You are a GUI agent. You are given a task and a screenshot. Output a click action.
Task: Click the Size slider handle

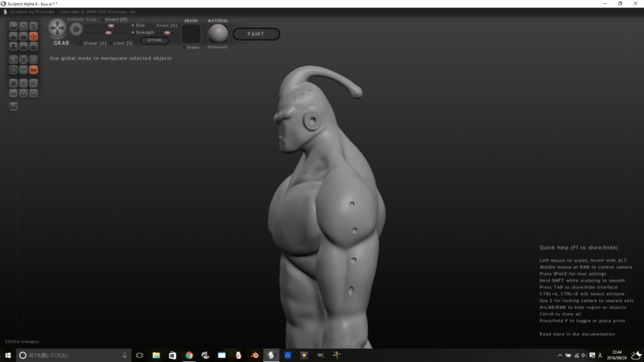click(x=111, y=26)
